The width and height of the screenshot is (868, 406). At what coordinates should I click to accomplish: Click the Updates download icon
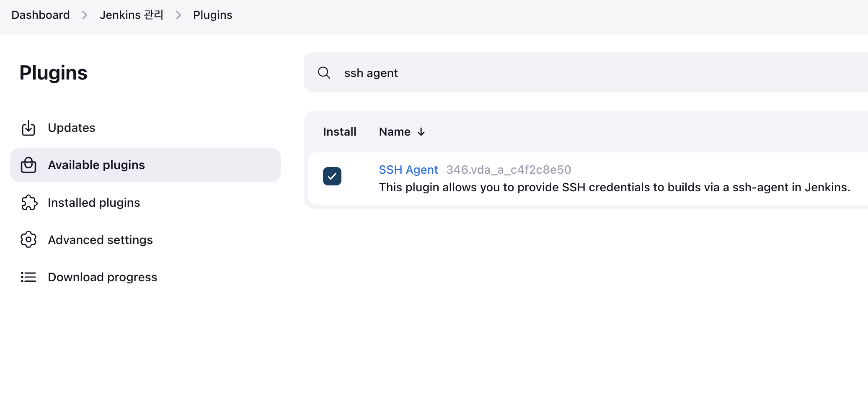[28, 128]
